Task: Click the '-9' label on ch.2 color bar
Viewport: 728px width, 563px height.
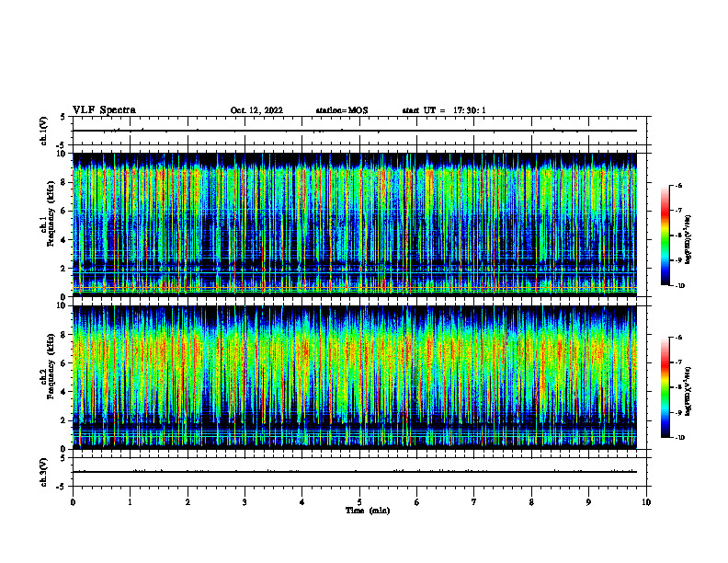Action: pos(678,412)
